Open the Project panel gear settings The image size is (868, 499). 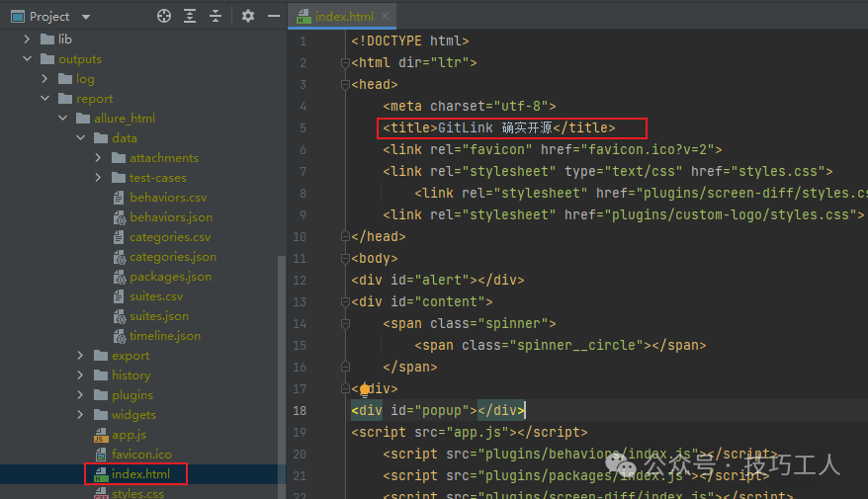point(248,16)
